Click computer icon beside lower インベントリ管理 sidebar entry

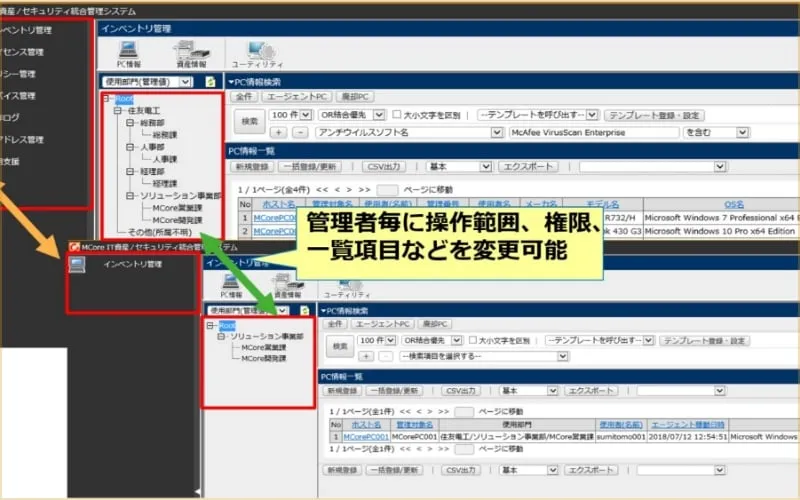(77, 265)
